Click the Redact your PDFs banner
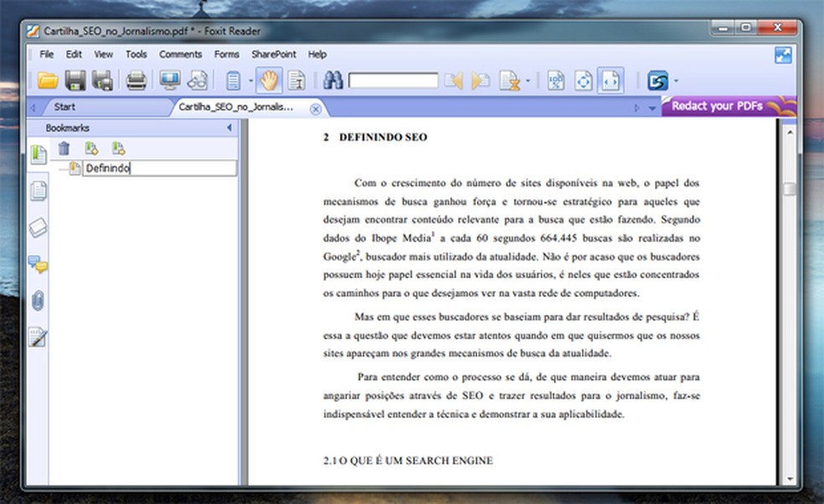This screenshot has width=824, height=504. pos(729,106)
